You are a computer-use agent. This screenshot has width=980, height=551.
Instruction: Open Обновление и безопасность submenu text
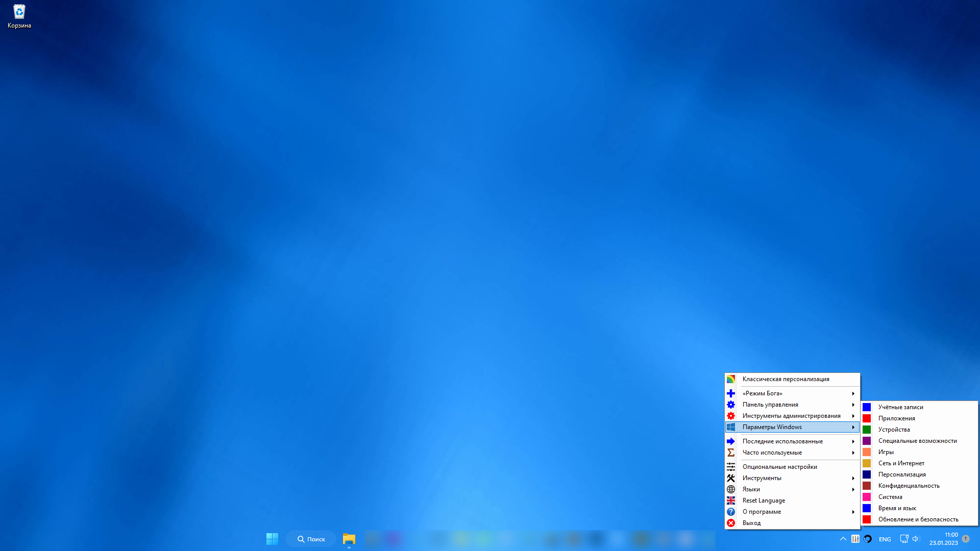[x=918, y=519]
